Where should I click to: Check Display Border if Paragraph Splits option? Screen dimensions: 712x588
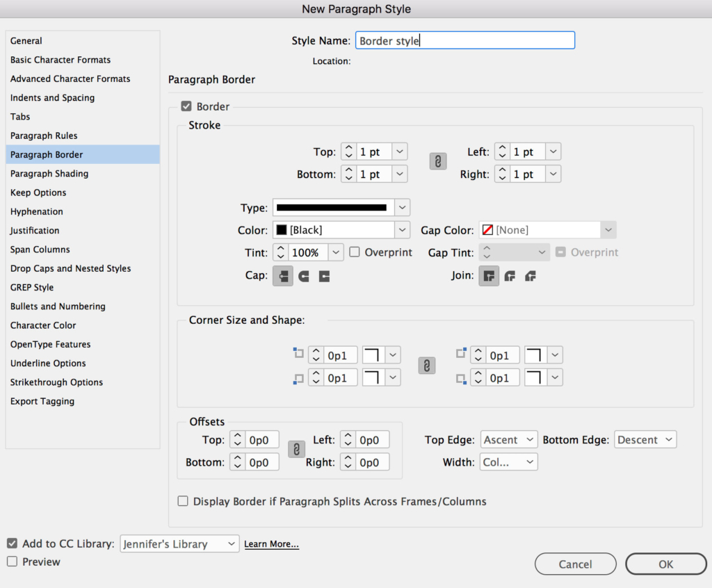[x=183, y=500]
